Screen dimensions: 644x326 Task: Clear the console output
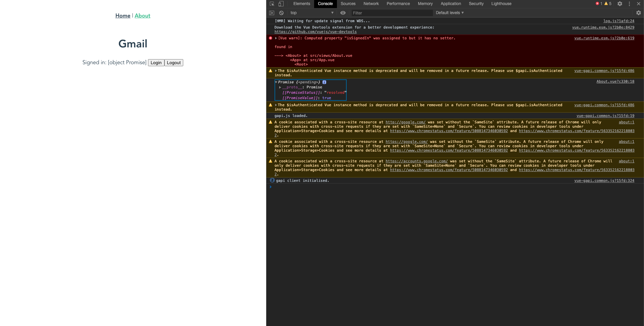click(281, 13)
